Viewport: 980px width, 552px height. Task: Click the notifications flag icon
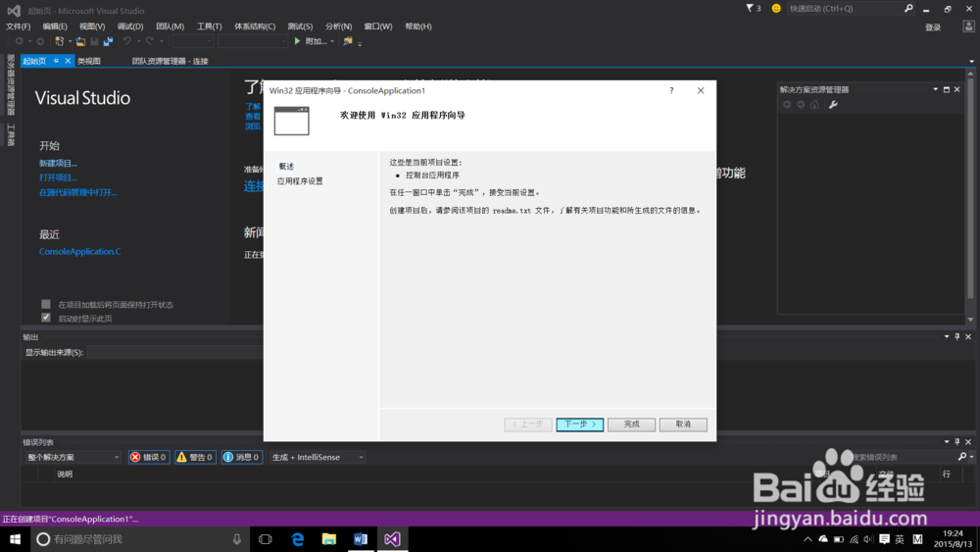(x=751, y=8)
